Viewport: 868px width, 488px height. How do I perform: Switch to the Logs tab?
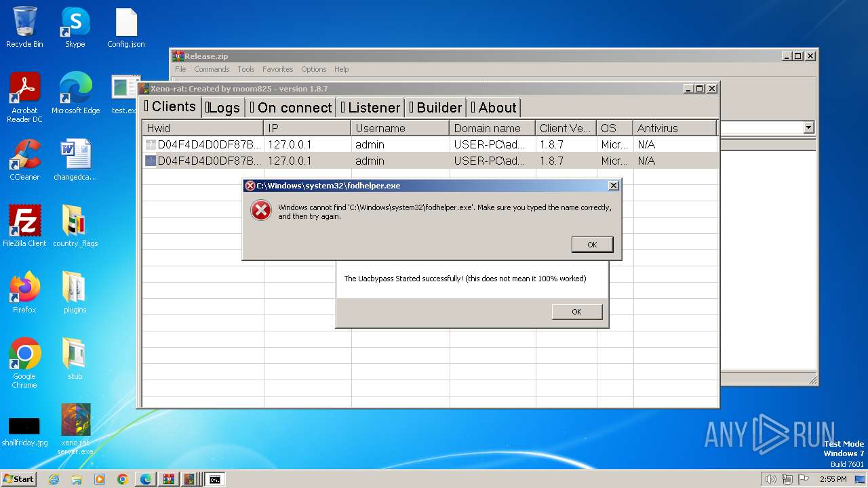222,107
